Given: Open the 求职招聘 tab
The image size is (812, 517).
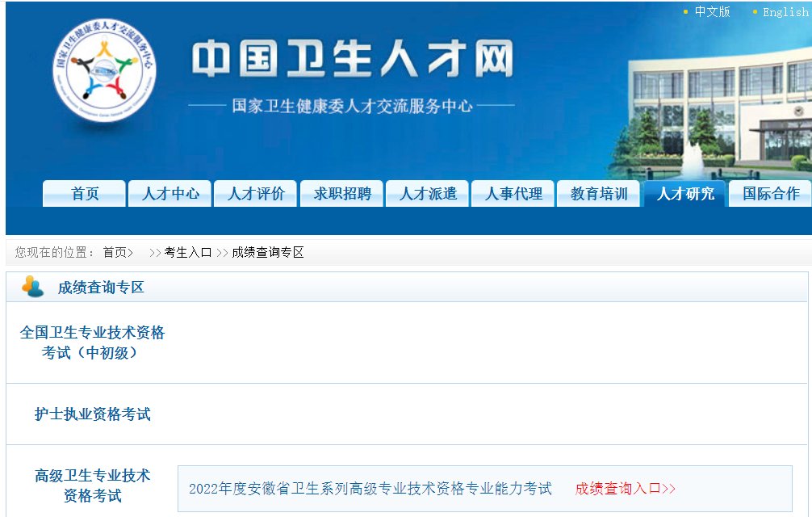Looking at the screenshot, I should tap(341, 194).
